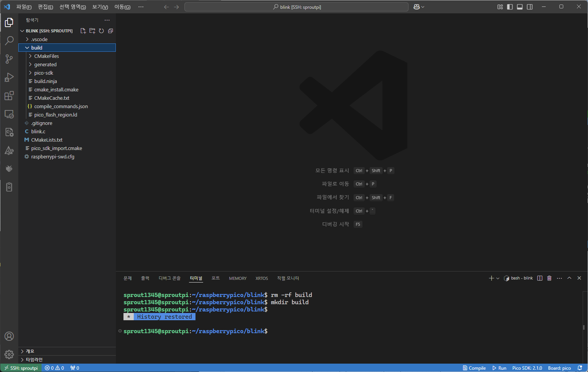Click the Run button in status bar
The image size is (588, 372).
tap(499, 368)
